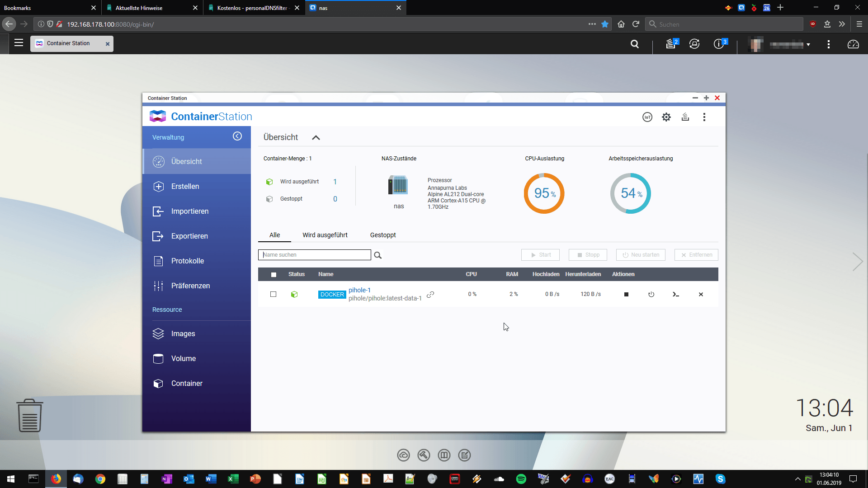Select the Kostenlos - personalDNSfilter browser tab

point(254,8)
